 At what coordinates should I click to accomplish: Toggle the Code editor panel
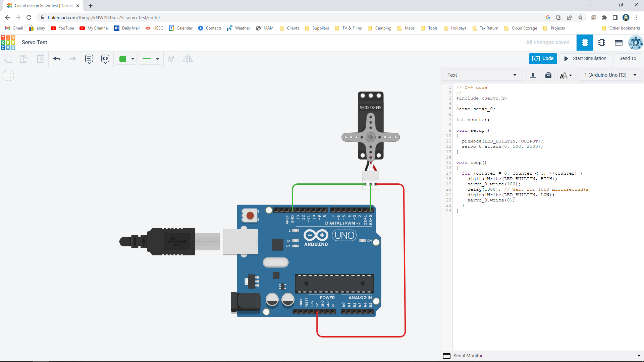coord(543,58)
